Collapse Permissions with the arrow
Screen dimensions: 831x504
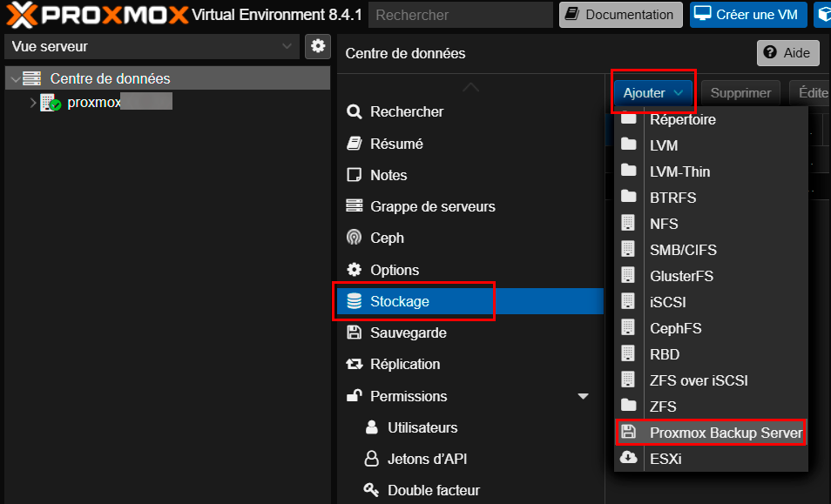583,397
